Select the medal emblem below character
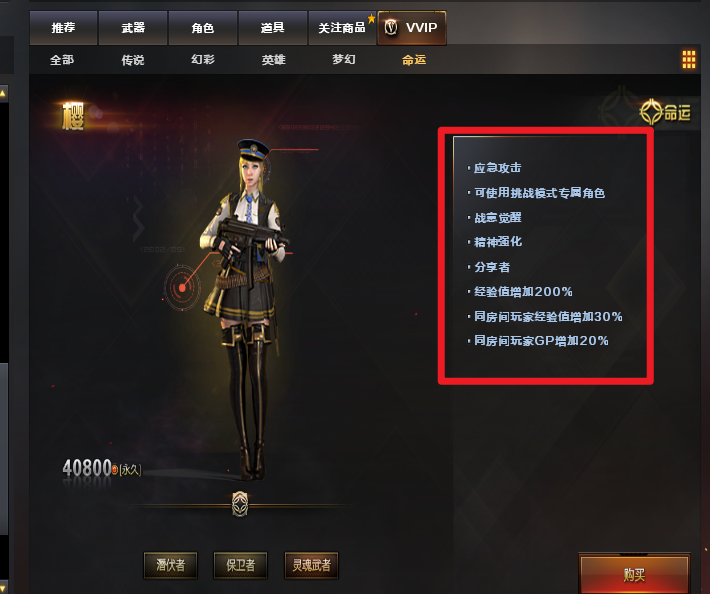Image resolution: width=710 pixels, height=594 pixels. pyautogui.click(x=240, y=504)
